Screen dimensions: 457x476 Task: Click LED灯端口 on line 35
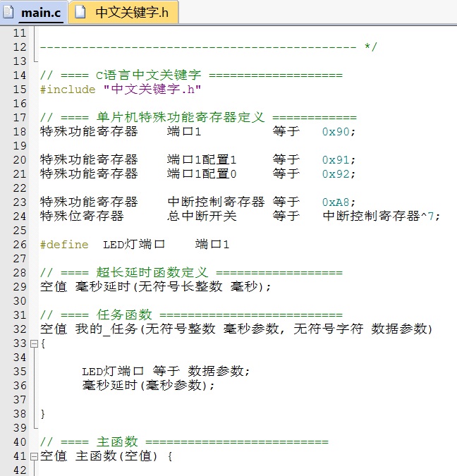113,371
